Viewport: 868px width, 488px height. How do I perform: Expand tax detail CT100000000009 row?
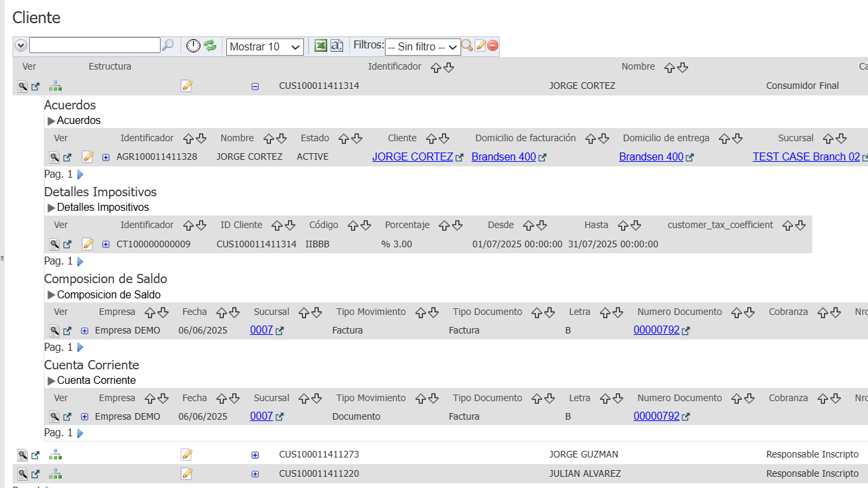click(x=106, y=244)
